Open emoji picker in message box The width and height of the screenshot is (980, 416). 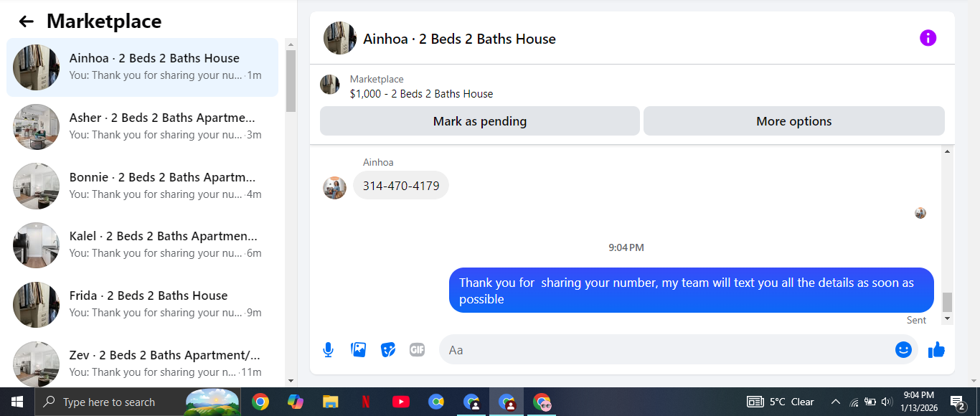point(903,350)
